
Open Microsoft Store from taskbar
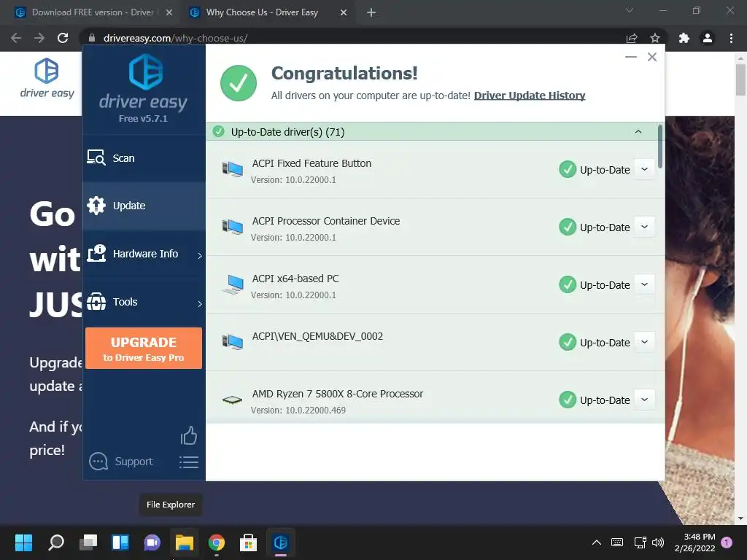[248, 542]
